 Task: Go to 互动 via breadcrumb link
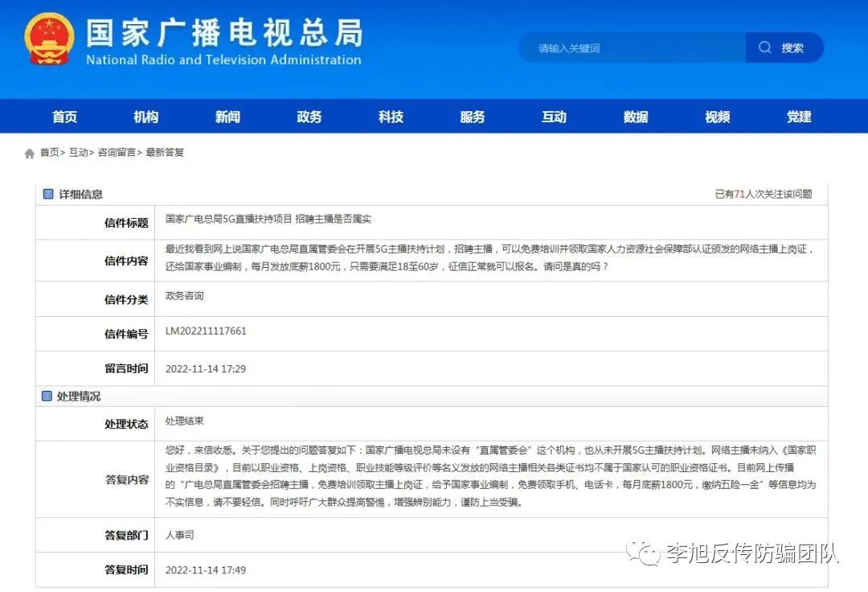[78, 152]
